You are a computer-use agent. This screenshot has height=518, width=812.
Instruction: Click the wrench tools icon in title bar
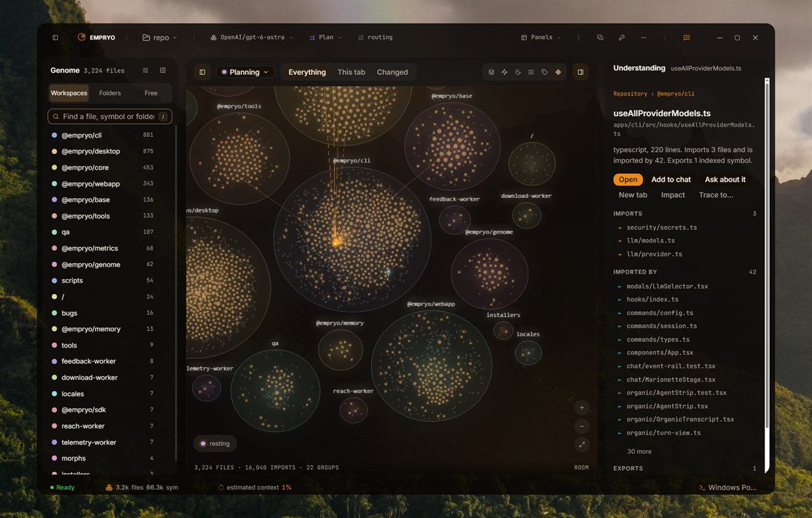(622, 38)
